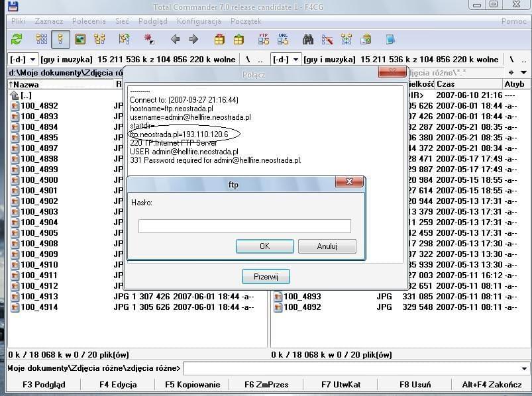Screen dimensions: 532x396
Task: Click the file icon of 100_4893 in right panel
Action: tap(278, 297)
